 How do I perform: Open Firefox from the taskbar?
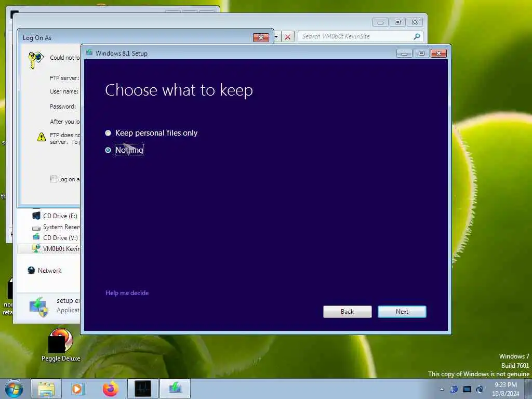click(x=110, y=389)
